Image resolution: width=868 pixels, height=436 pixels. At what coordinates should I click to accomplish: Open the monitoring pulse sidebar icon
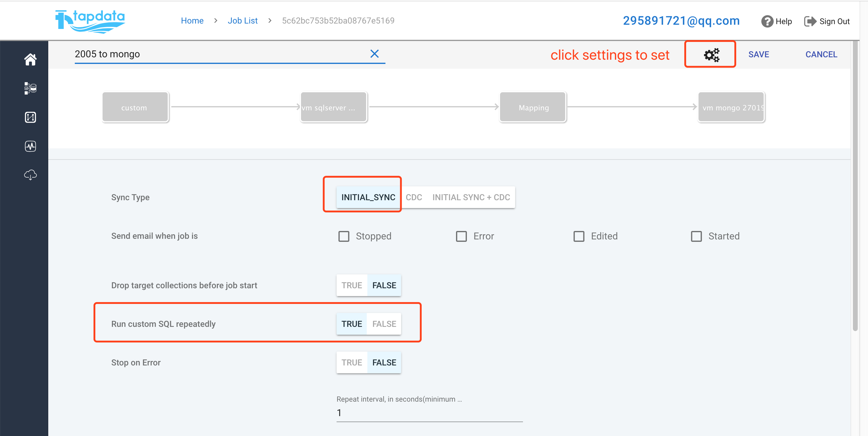pyautogui.click(x=30, y=146)
